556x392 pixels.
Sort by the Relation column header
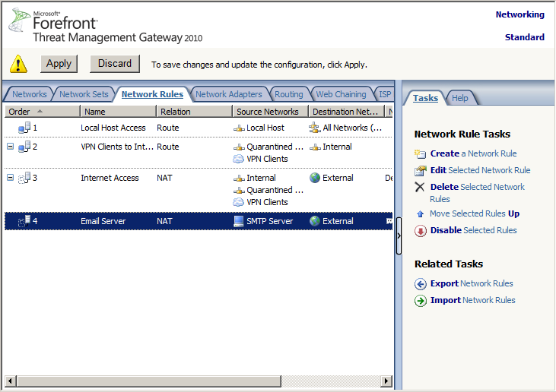coord(194,112)
